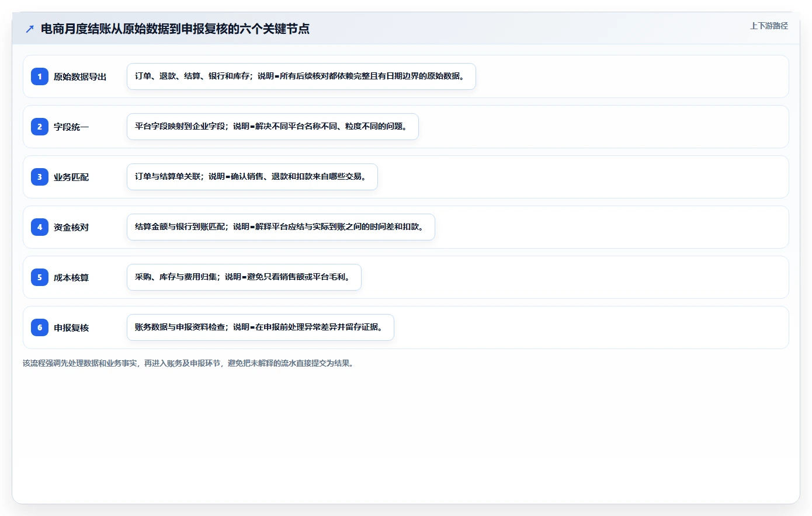The image size is (812, 516).
Task: Select step number badge 2
Action: [x=40, y=127]
